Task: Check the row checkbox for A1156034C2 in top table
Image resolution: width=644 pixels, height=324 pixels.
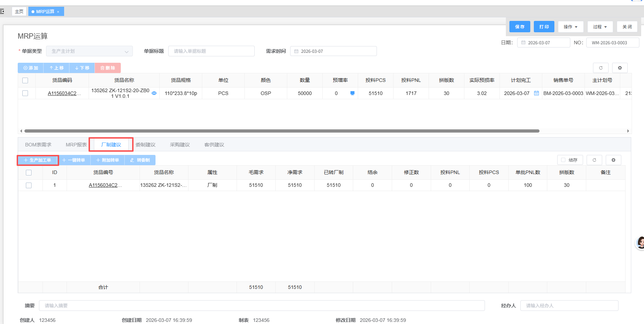Action: click(25, 93)
